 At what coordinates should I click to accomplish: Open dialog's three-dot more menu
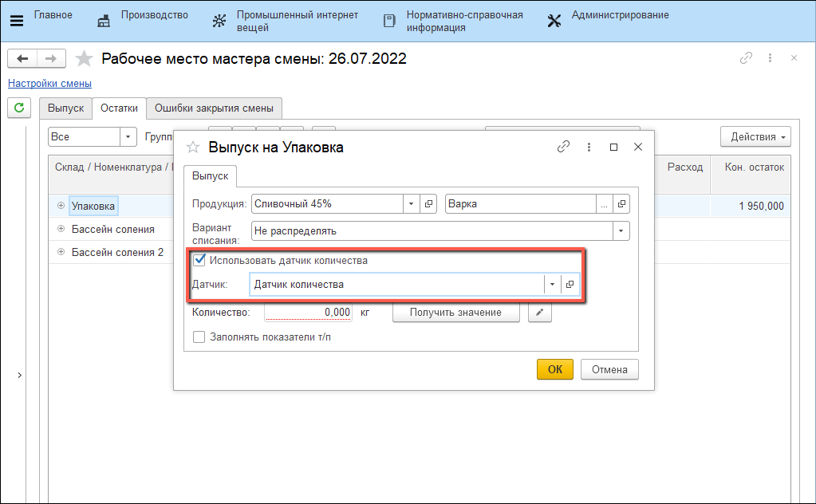[x=589, y=147]
